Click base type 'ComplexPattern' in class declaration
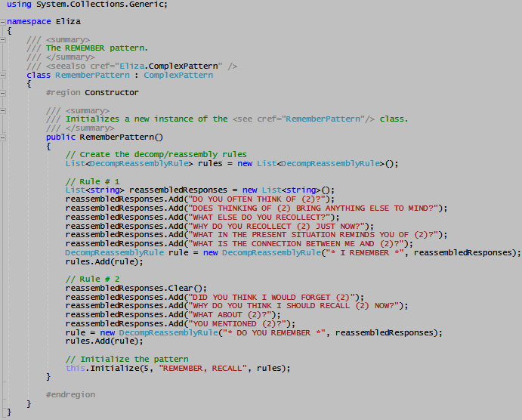 [178, 75]
